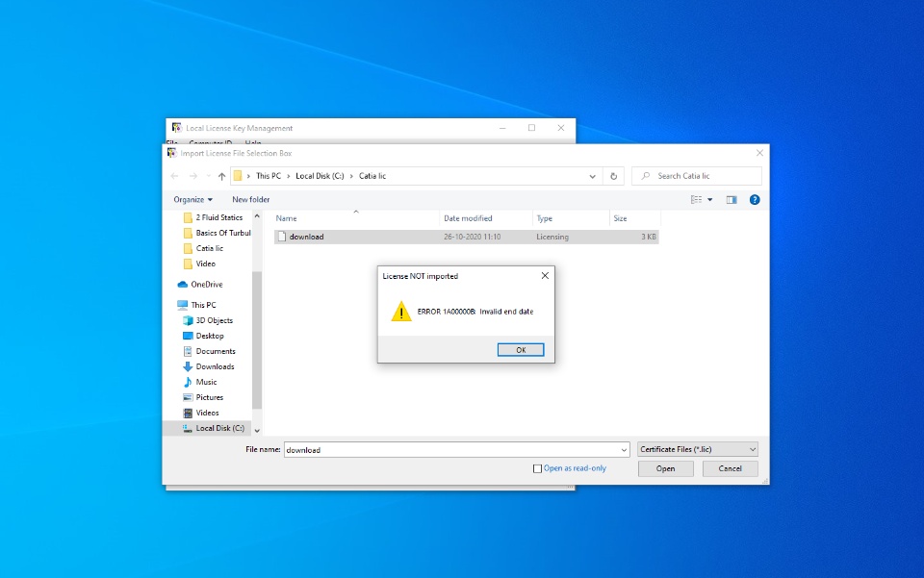Click This PC in the address breadcrumb
The image size is (924, 578).
click(x=269, y=176)
